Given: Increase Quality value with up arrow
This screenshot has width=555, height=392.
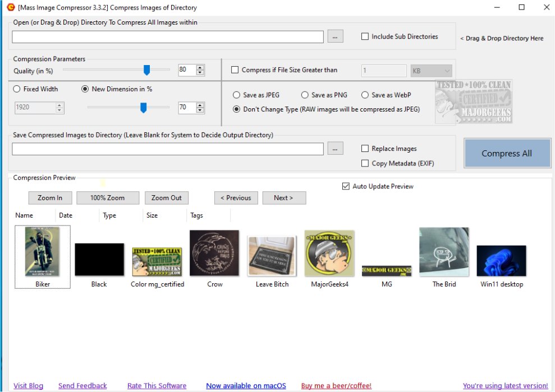Looking at the screenshot, I should tap(200, 67).
